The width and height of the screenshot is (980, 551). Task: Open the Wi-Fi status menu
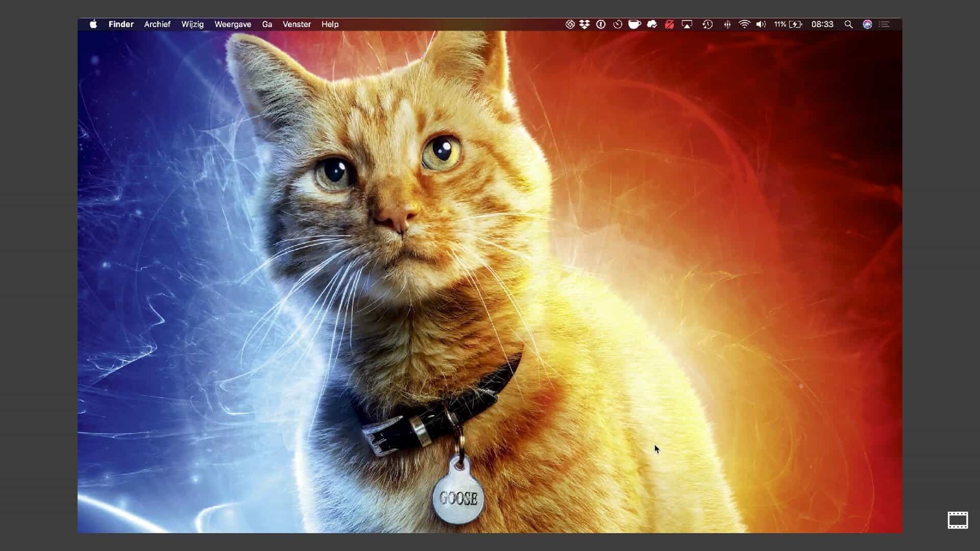(x=744, y=24)
